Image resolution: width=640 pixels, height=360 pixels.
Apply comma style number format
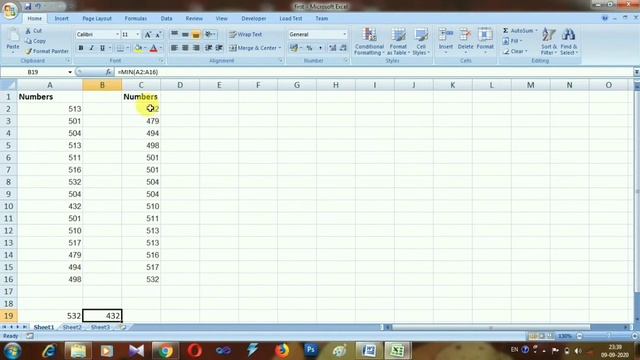click(320, 48)
